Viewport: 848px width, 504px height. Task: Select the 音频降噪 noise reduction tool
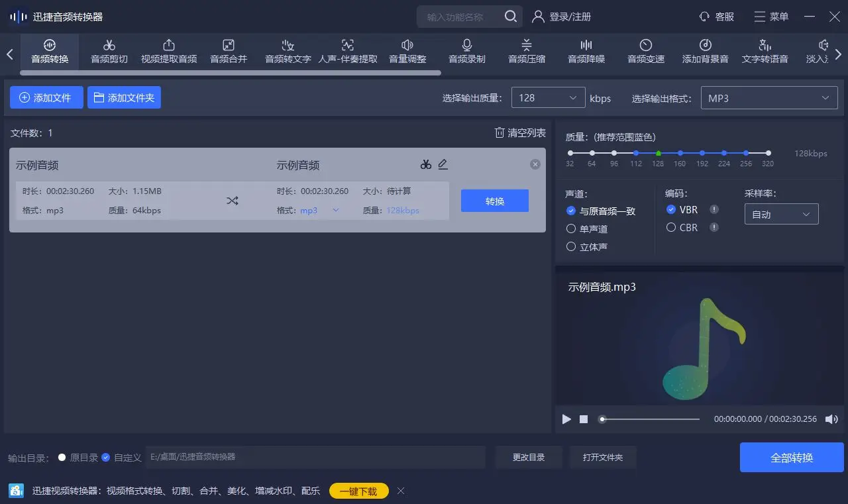(x=585, y=52)
